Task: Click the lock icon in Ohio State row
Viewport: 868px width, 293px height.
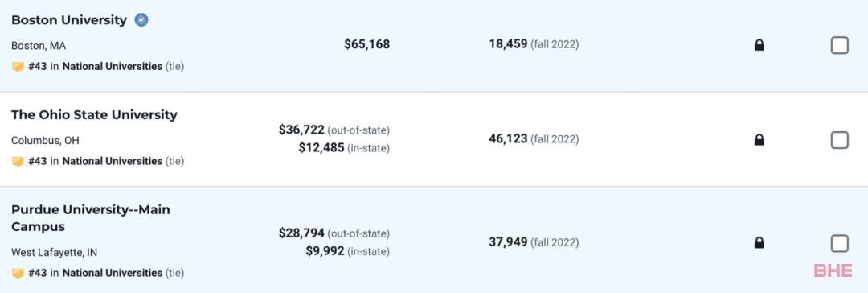Action: [x=759, y=140]
